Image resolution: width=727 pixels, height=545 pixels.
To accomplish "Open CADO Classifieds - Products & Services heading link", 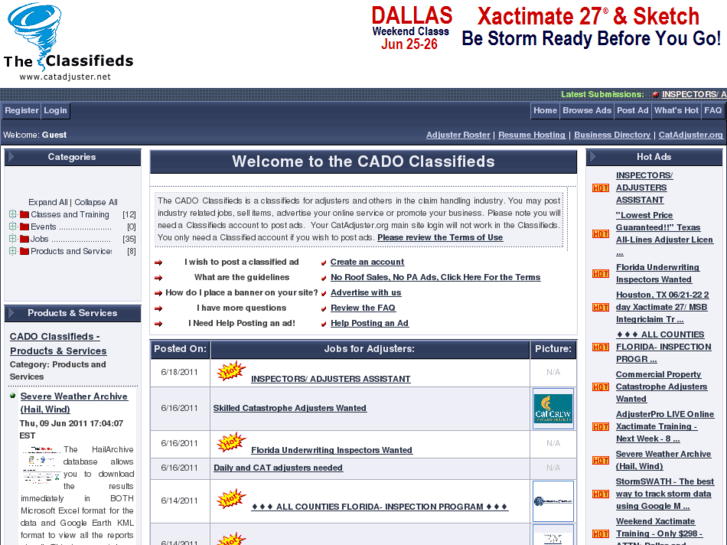I will [58, 344].
